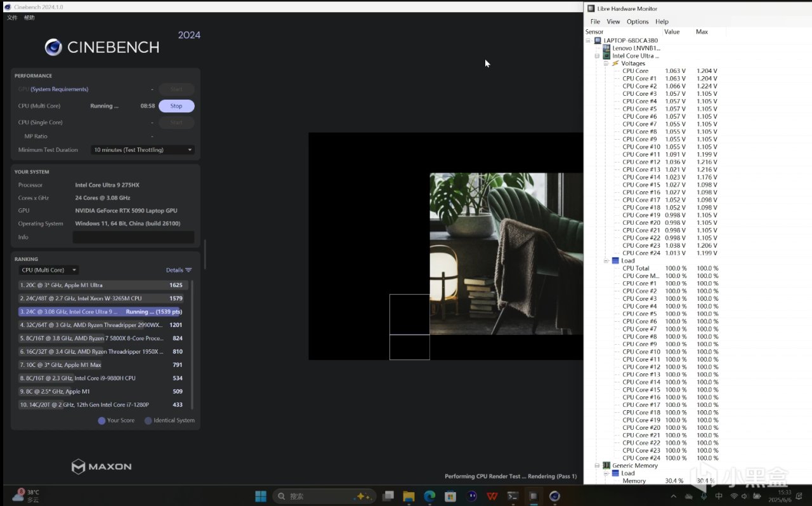Open the Help menu in Libre Hardware Monitor

662,22
